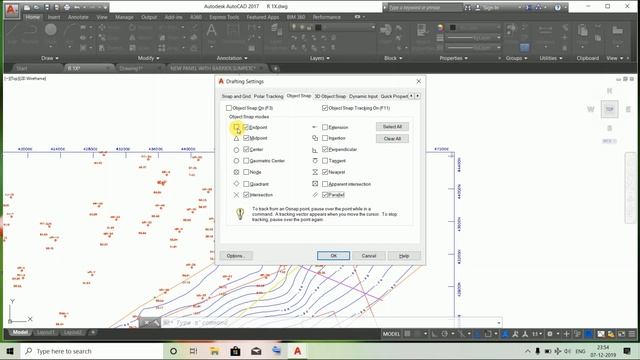Viewport: 640px width, 360px height.
Task: Switch to the Snap and Grid tab
Action: 236,96
